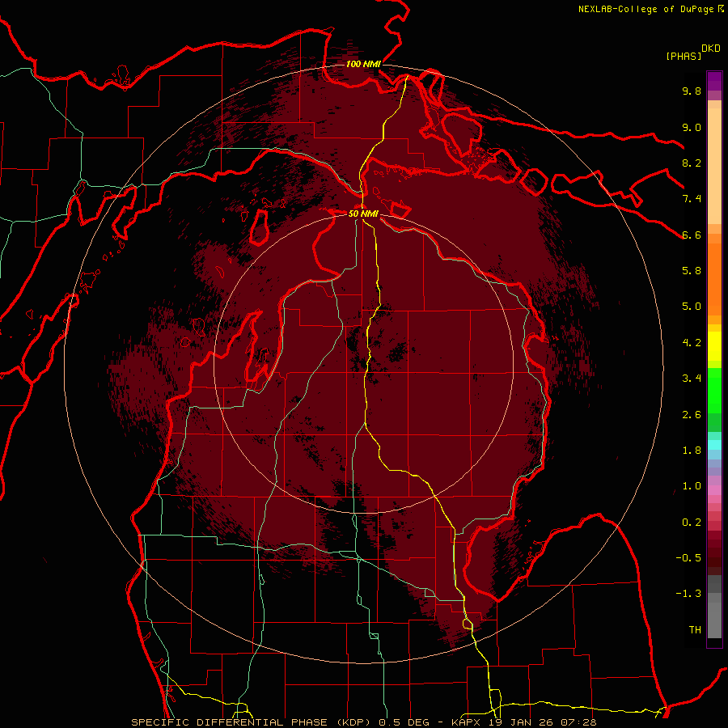Click the orange legend color segment
The width and height of the screenshot is (728, 728).
click(714, 279)
